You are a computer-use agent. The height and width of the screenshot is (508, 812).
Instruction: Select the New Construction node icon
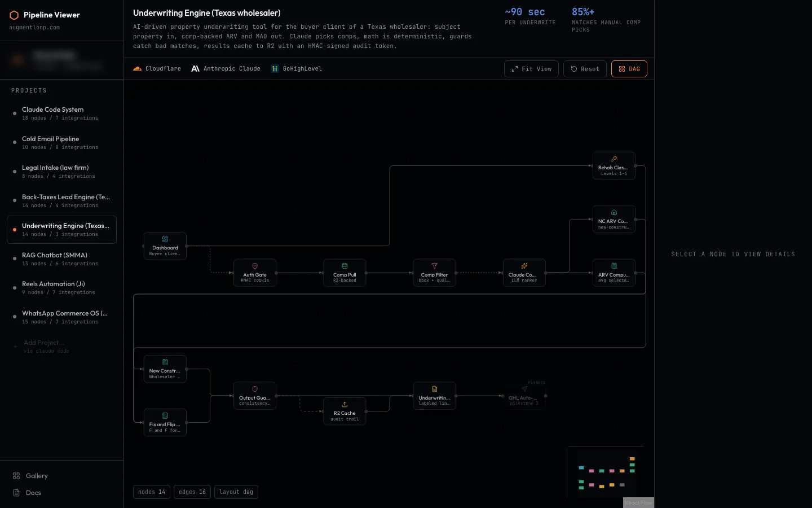coord(165,362)
